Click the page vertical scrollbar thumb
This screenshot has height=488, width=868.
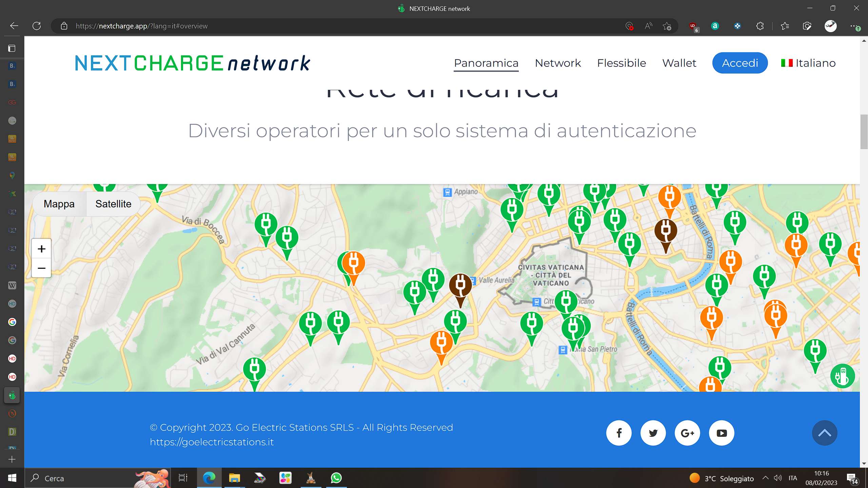coord(864,132)
